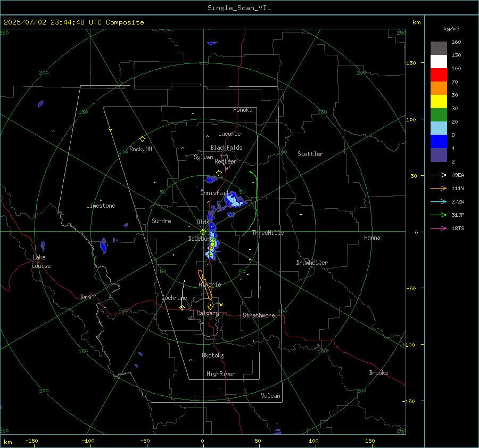Click the Limestone label
The image size is (479, 448).
(101, 206)
